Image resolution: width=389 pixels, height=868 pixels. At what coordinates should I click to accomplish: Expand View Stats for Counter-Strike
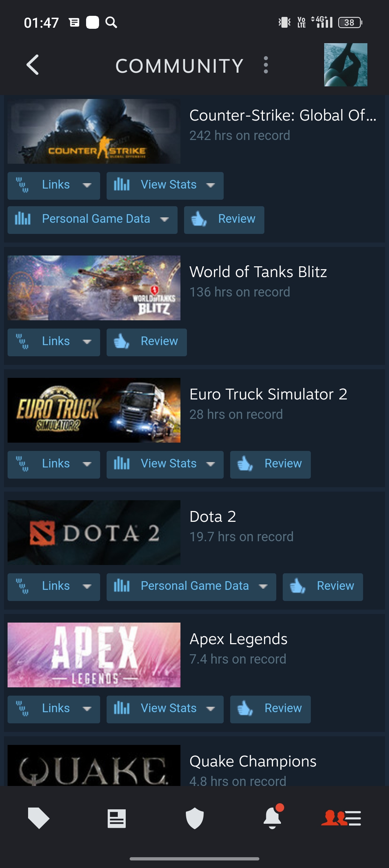tap(165, 186)
